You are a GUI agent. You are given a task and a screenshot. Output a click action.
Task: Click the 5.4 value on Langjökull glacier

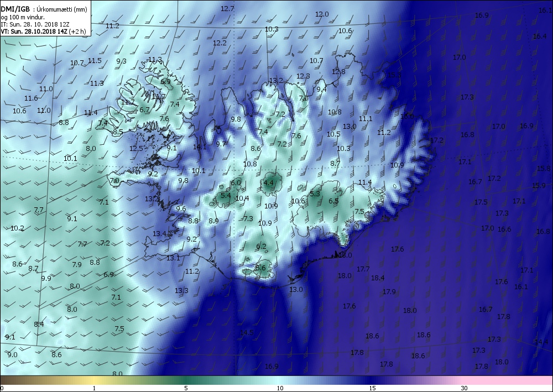point(226,195)
